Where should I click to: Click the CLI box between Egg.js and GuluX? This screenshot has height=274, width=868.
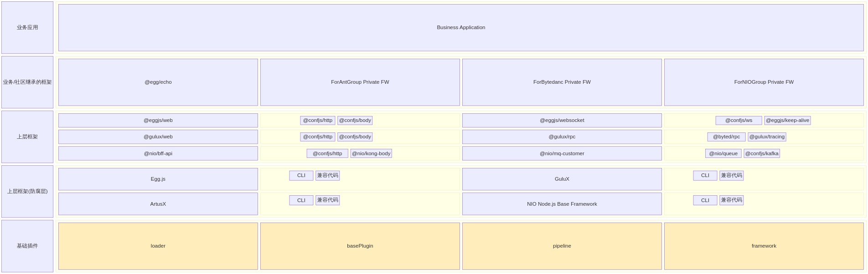[301, 176]
